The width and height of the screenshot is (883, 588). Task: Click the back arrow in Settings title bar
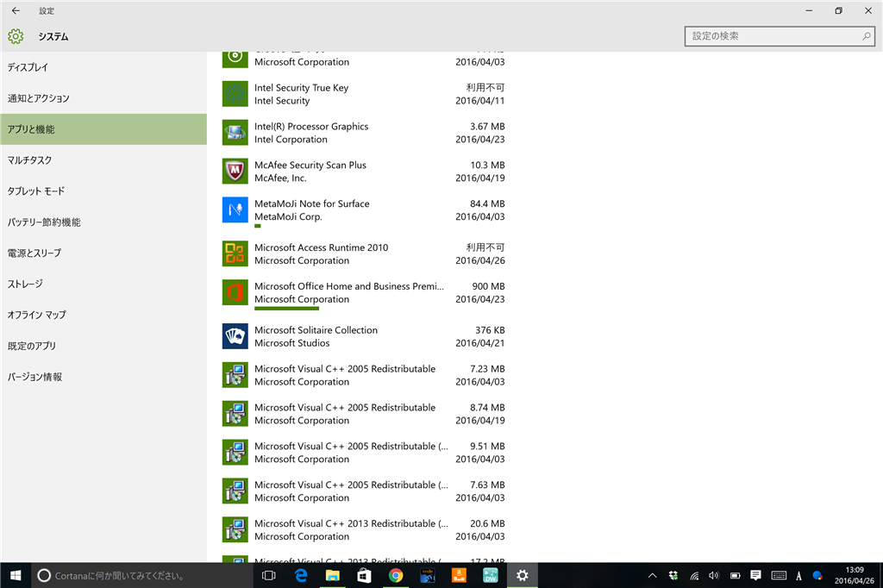click(x=16, y=10)
